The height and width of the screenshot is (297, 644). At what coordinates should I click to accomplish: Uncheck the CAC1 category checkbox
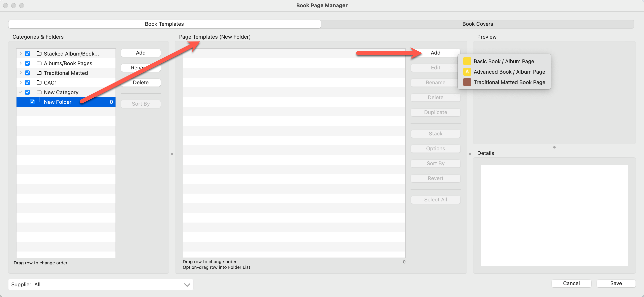point(28,82)
